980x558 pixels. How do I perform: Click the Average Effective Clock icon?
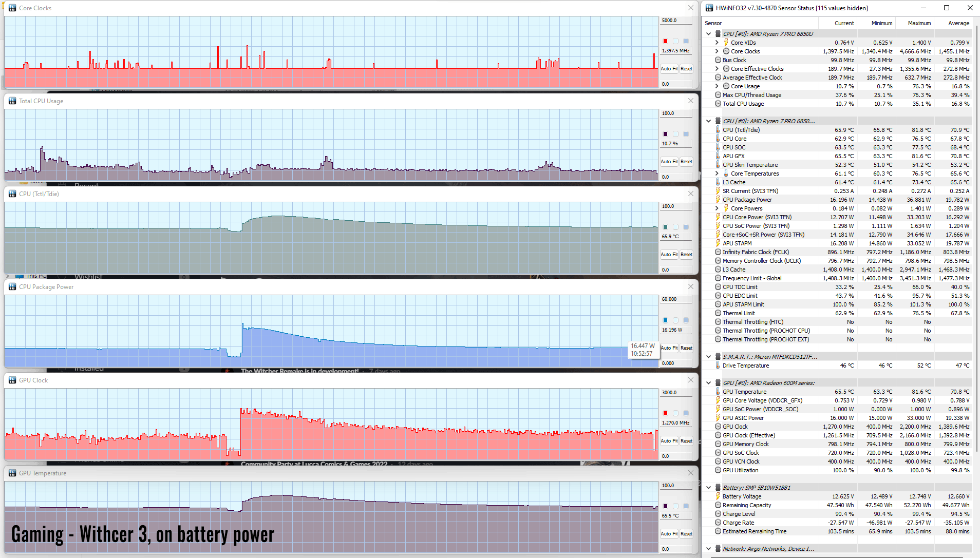pyautogui.click(x=718, y=78)
